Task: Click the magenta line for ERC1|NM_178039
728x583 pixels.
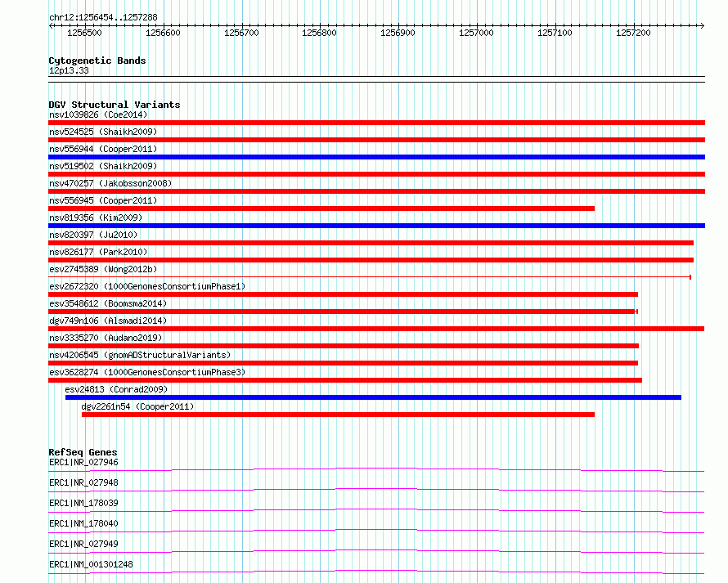Action: (x=376, y=510)
